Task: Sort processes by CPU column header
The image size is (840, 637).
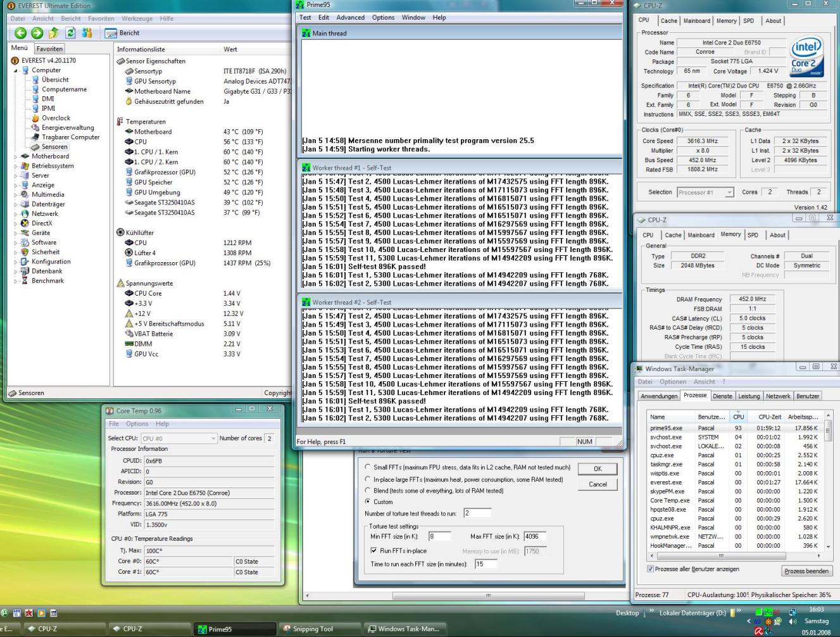Action: 738,417
